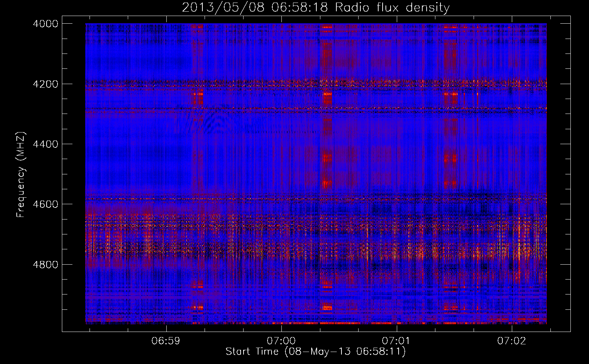Click the 06:59 time axis label
The width and height of the screenshot is (589, 364).
[166, 341]
